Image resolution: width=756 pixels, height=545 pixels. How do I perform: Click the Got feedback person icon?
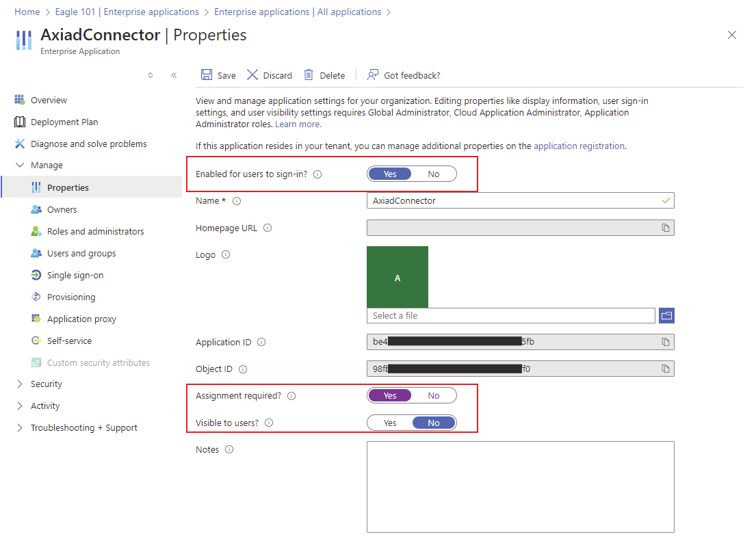(x=373, y=75)
